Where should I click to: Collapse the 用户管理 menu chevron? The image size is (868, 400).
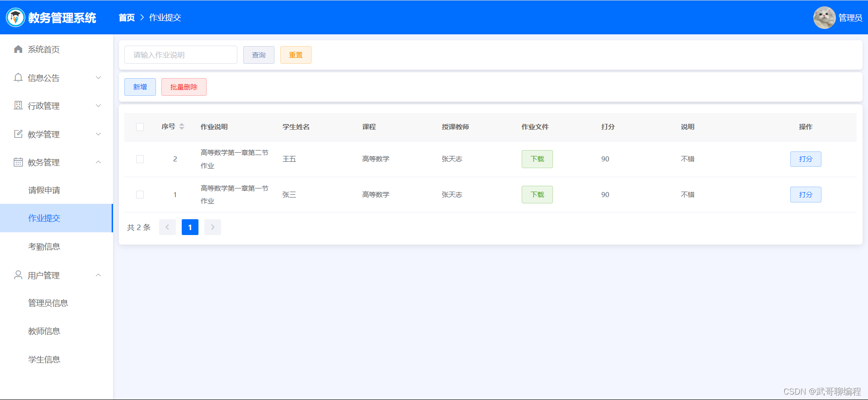(x=98, y=275)
